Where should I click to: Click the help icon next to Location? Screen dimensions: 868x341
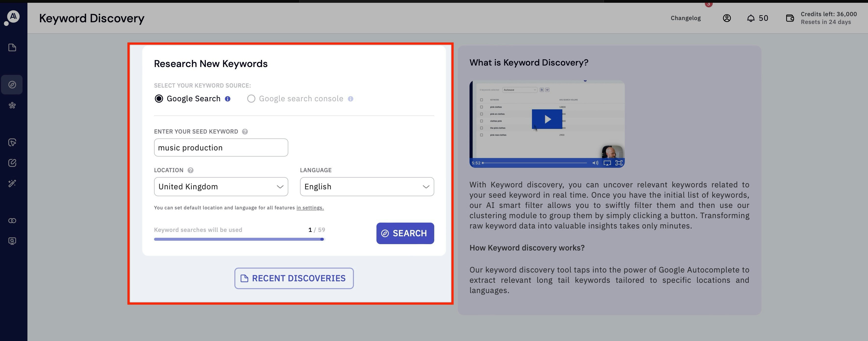190,170
